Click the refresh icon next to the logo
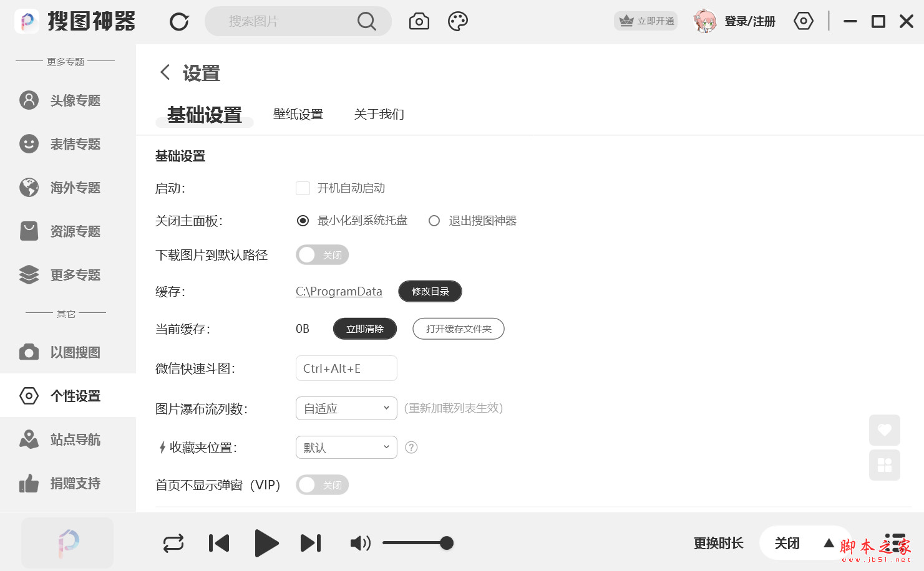This screenshot has width=924, height=571. (x=179, y=21)
